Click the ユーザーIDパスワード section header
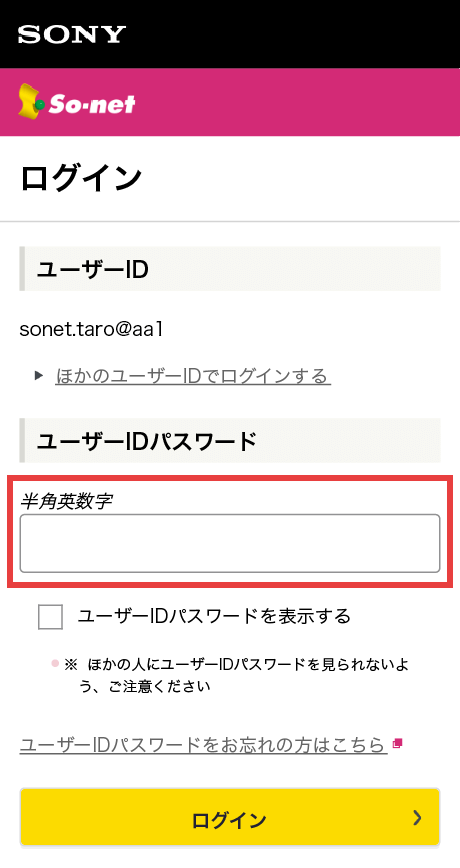The width and height of the screenshot is (460, 868). pyautogui.click(x=230, y=441)
